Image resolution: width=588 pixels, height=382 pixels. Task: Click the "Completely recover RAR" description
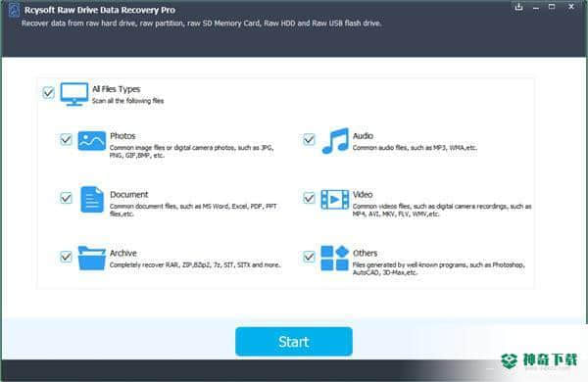195,265
